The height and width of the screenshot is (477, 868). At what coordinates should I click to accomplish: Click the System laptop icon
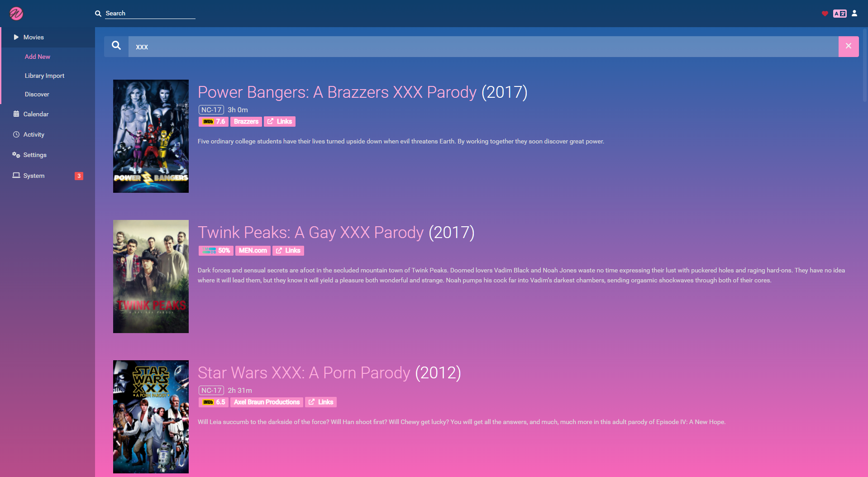(x=16, y=175)
